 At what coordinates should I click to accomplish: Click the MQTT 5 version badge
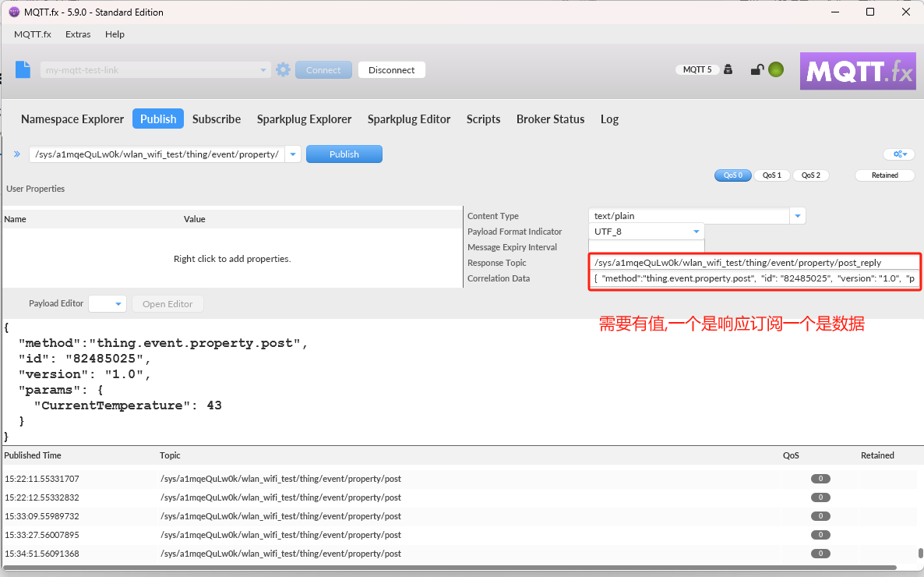pos(697,69)
